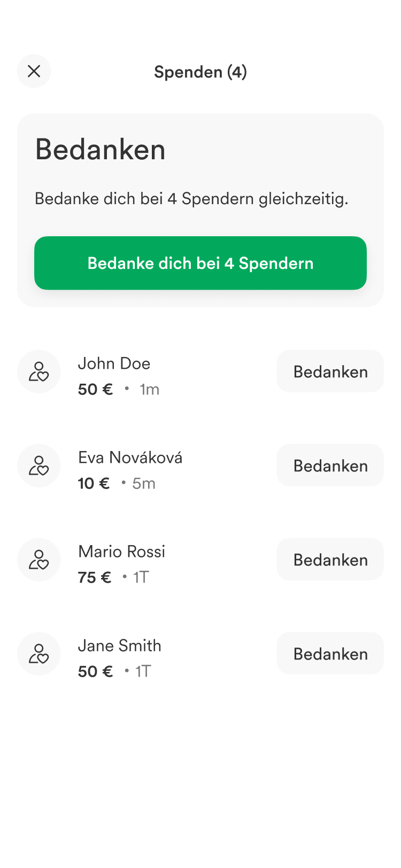This screenshot has height=868, width=401.
Task: Click John Doe's donor heart icon
Action: coord(39,371)
